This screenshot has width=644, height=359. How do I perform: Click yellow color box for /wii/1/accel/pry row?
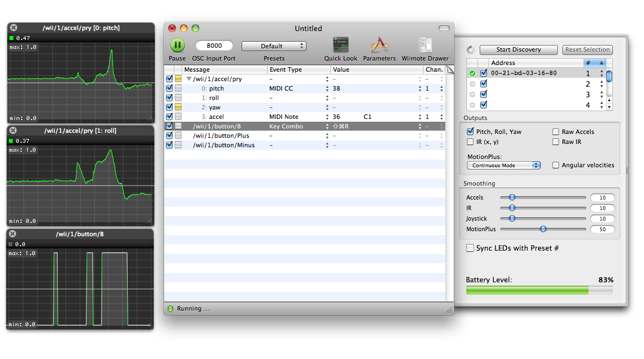[x=178, y=78]
